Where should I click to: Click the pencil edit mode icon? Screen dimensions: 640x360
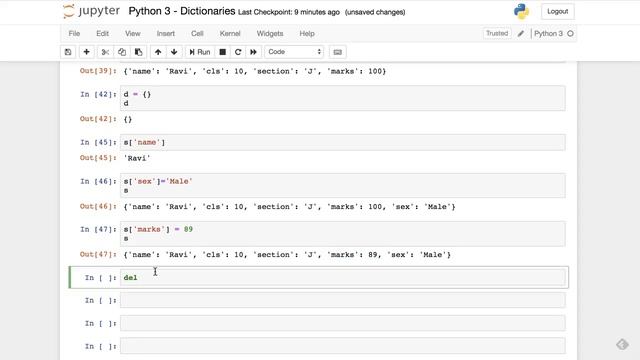[521, 33]
